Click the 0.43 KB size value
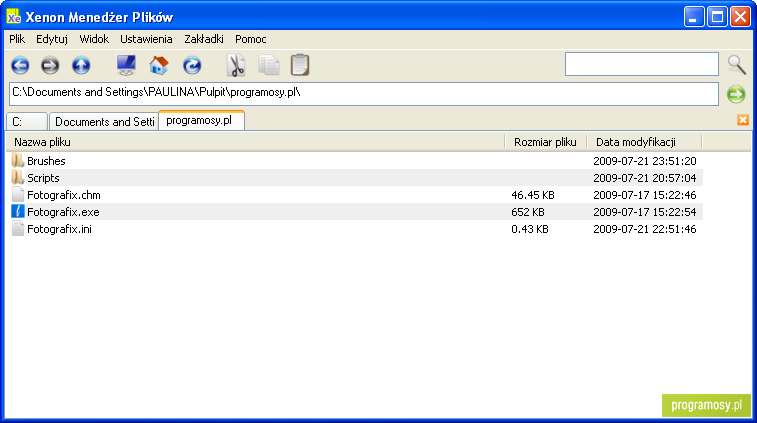The height and width of the screenshot is (423, 757). 530,229
